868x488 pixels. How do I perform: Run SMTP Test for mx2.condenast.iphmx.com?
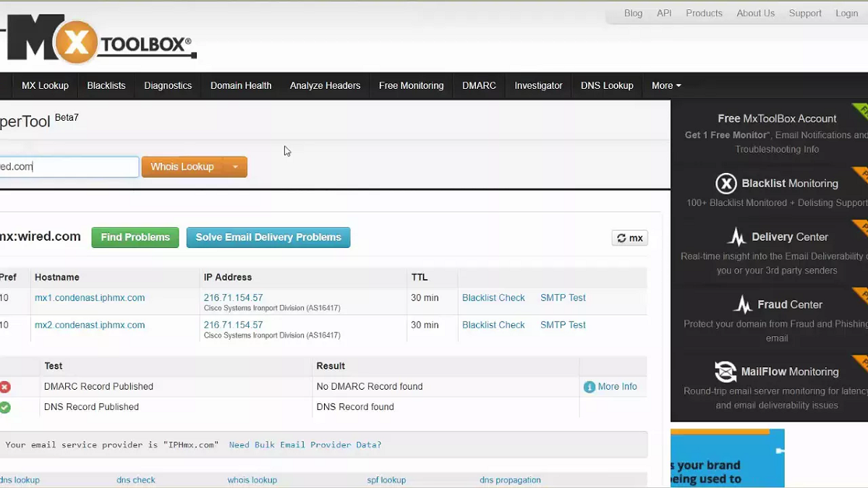click(563, 325)
